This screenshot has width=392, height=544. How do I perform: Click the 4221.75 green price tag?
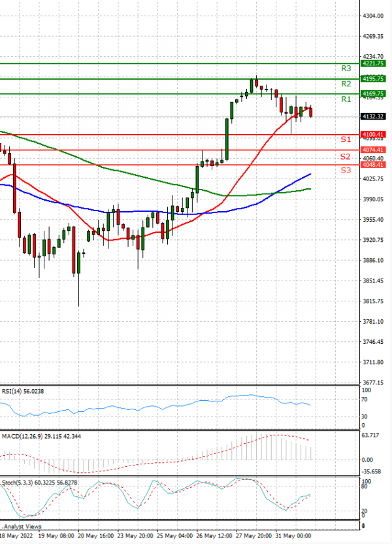tap(374, 63)
